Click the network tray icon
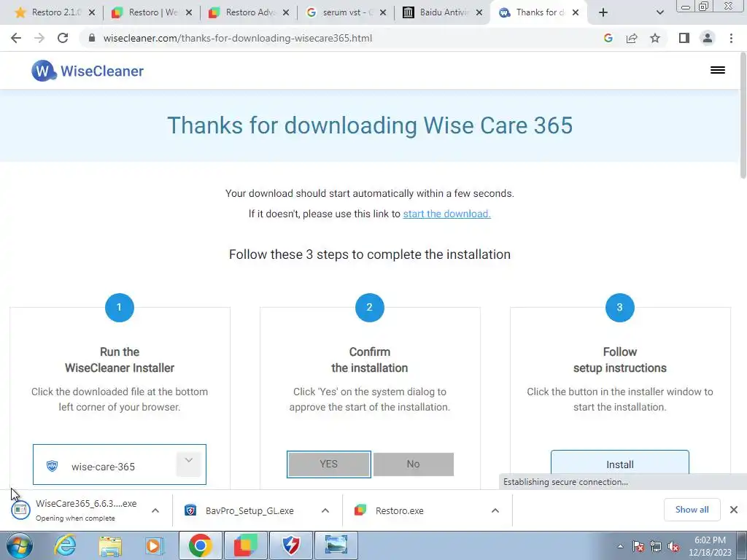 pyautogui.click(x=656, y=546)
